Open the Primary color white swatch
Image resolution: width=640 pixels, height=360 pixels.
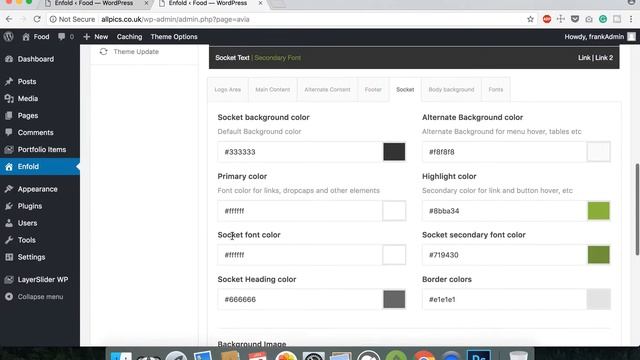(394, 211)
